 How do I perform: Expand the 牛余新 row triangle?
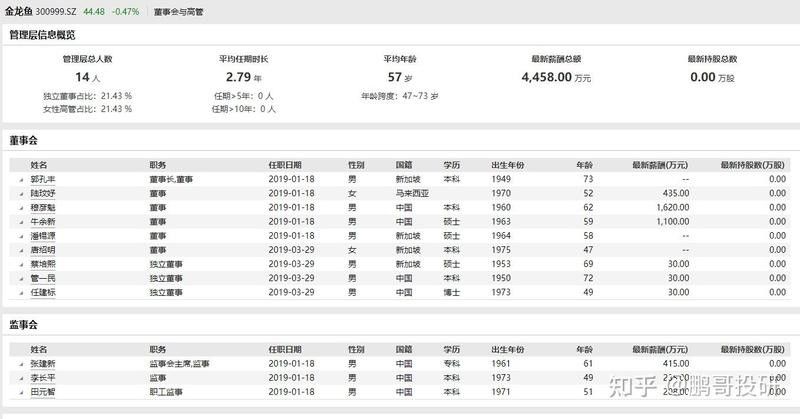tap(21, 221)
